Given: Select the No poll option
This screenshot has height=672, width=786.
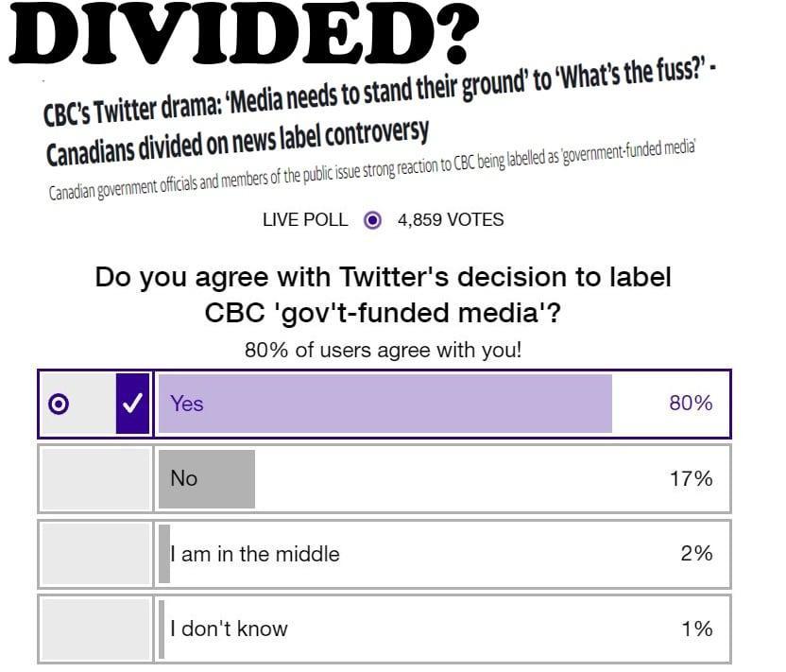Looking at the screenshot, I should pos(384,478).
